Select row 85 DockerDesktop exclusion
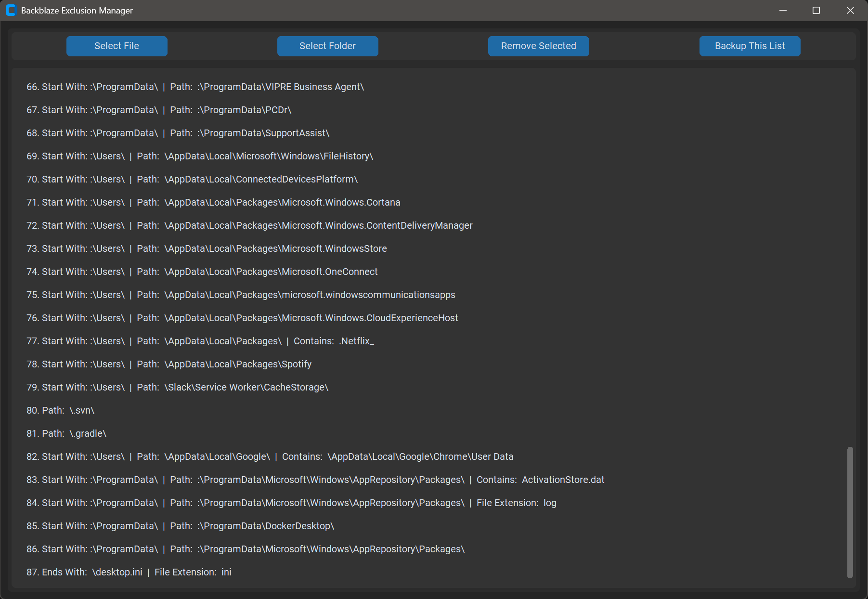The image size is (868, 599). [180, 526]
